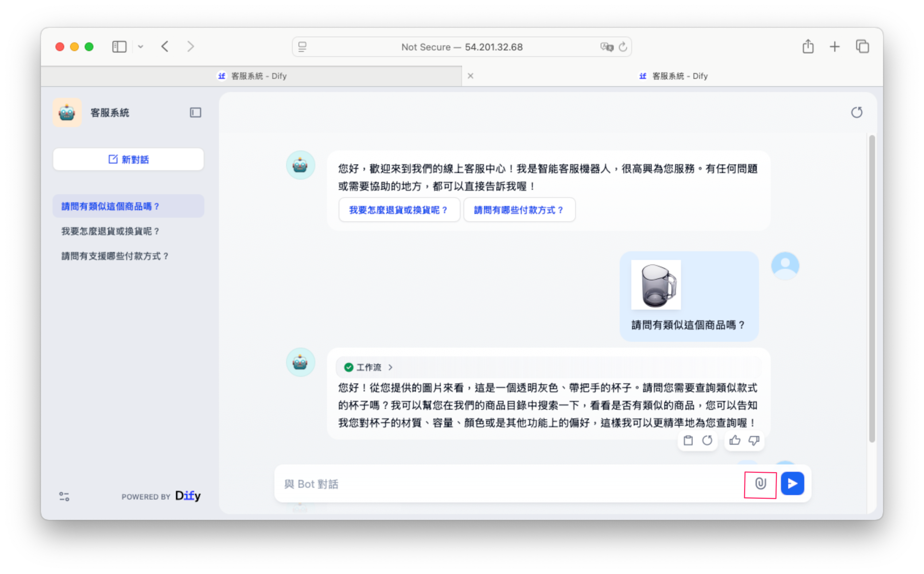
Task: Collapse the 客服系統 sidebar panel
Action: (195, 112)
